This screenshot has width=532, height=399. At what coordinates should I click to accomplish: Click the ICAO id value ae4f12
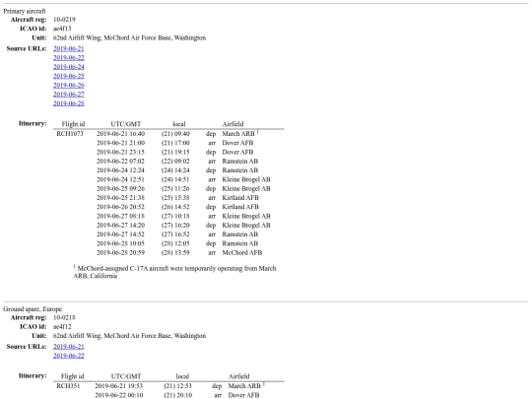[x=62, y=327]
